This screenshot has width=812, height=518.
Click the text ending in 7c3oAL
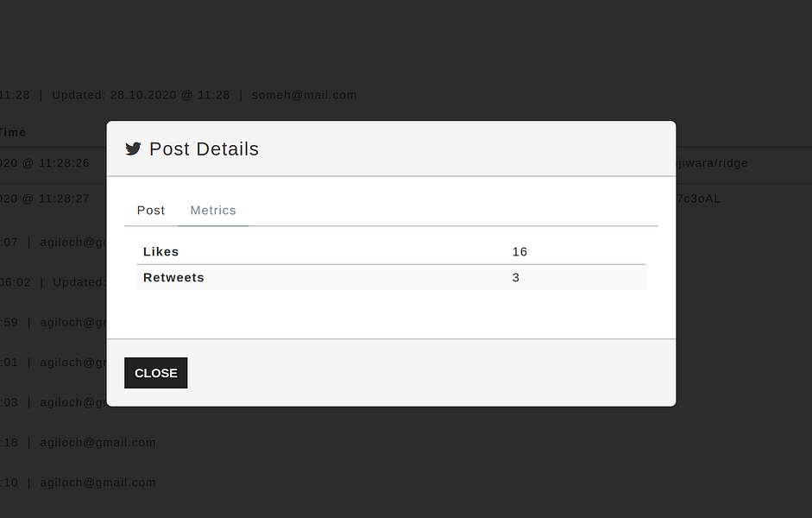[699, 199]
